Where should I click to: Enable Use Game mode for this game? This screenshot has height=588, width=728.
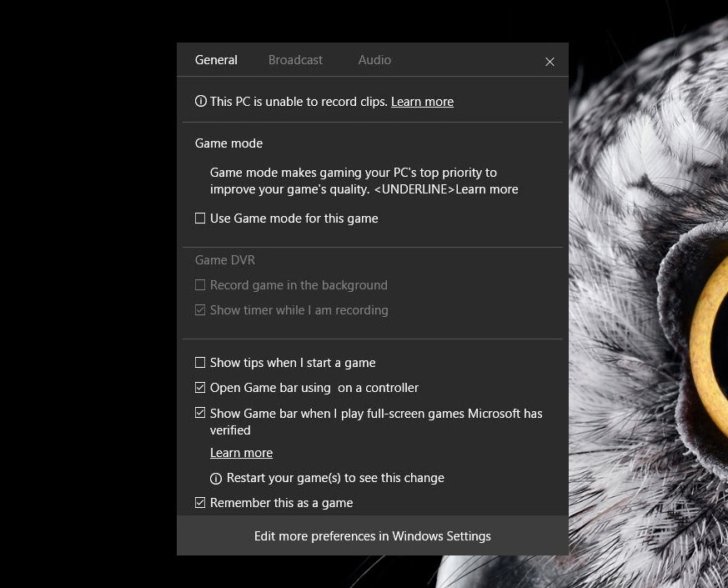(199, 218)
